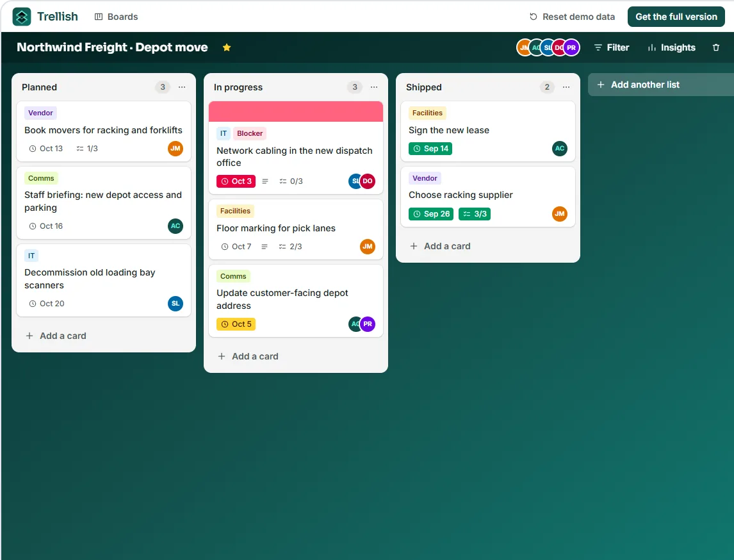Click JM avatar on Choose racking card
This screenshot has height=560, width=734.
tap(560, 214)
